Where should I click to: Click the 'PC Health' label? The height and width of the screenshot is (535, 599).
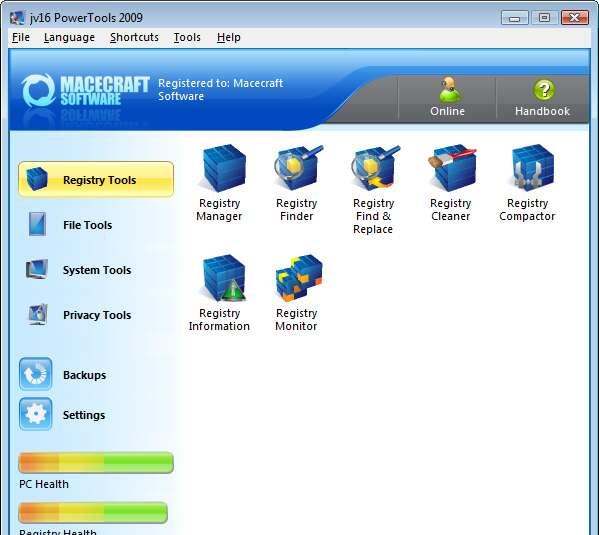(x=44, y=484)
